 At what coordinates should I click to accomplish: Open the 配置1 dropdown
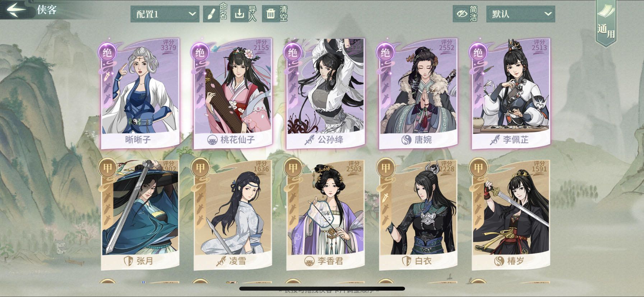tap(165, 14)
